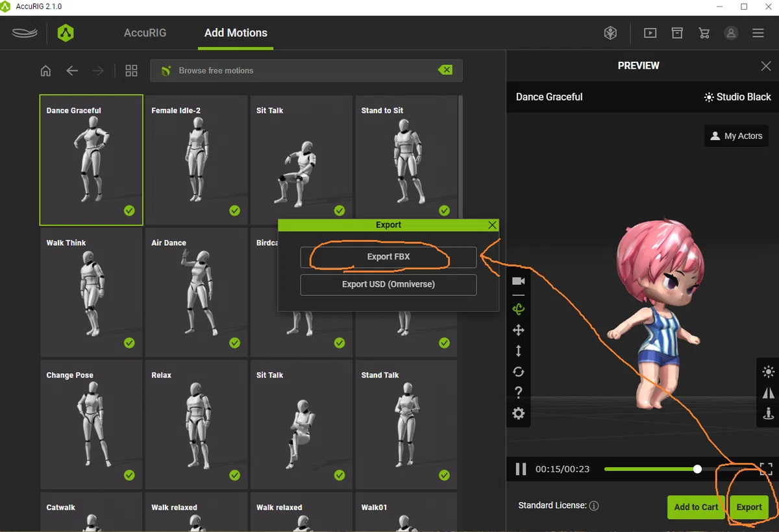Open preview settings gear icon

(x=518, y=413)
